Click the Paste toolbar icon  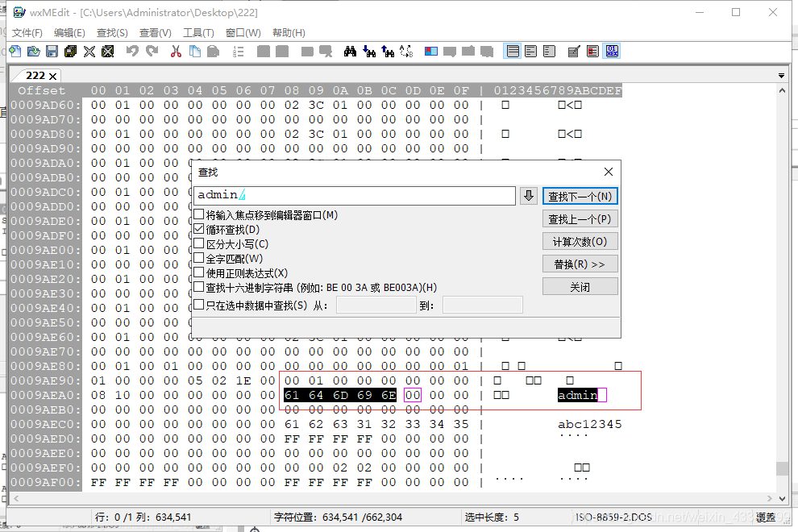tap(214, 52)
